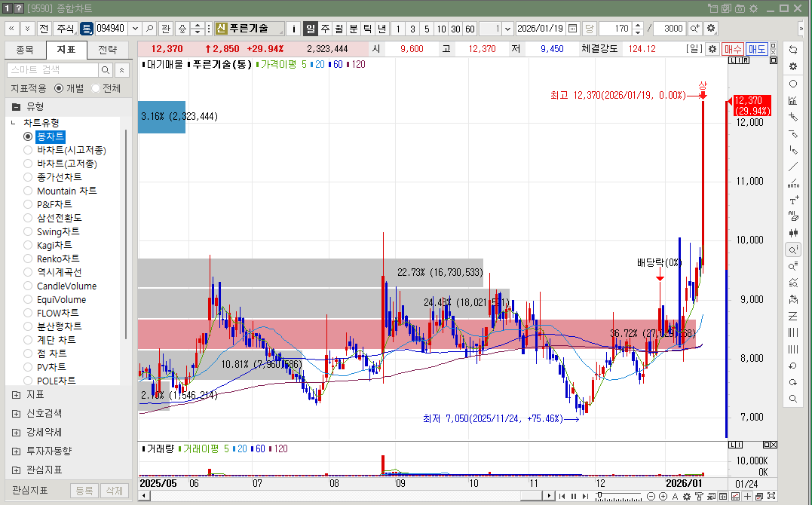Screen dimensions: 812x505
Task: Click the All eraser tool in right toolbar
Action: tap(793, 216)
